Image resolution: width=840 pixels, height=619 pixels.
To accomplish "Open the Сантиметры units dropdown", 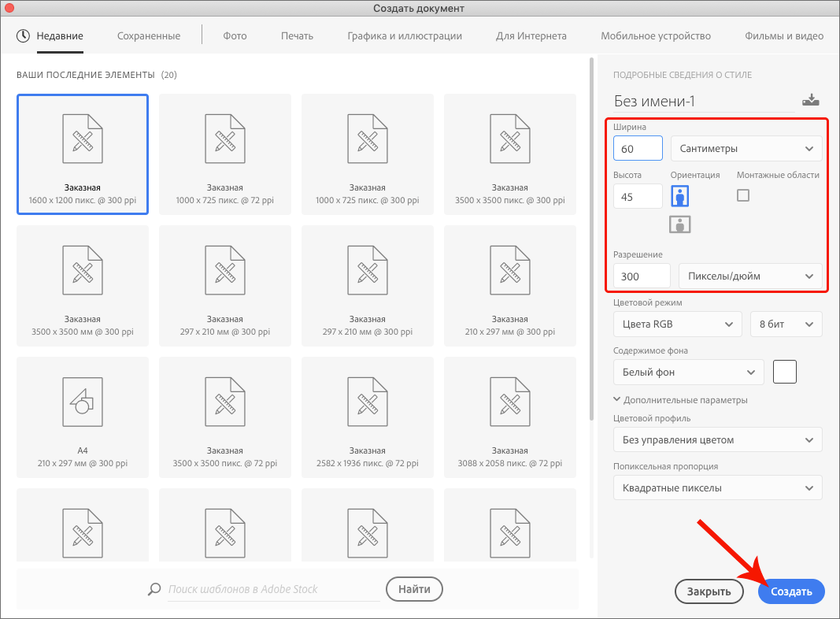I will pos(746,148).
